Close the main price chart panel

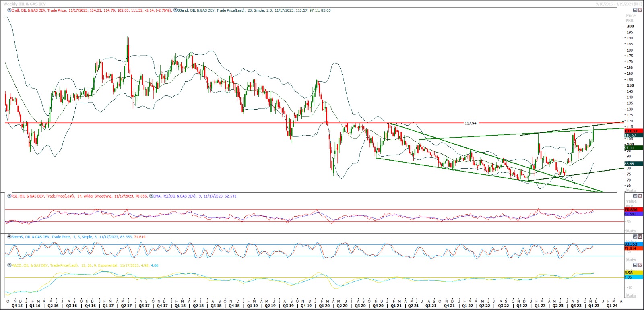(640, 10)
